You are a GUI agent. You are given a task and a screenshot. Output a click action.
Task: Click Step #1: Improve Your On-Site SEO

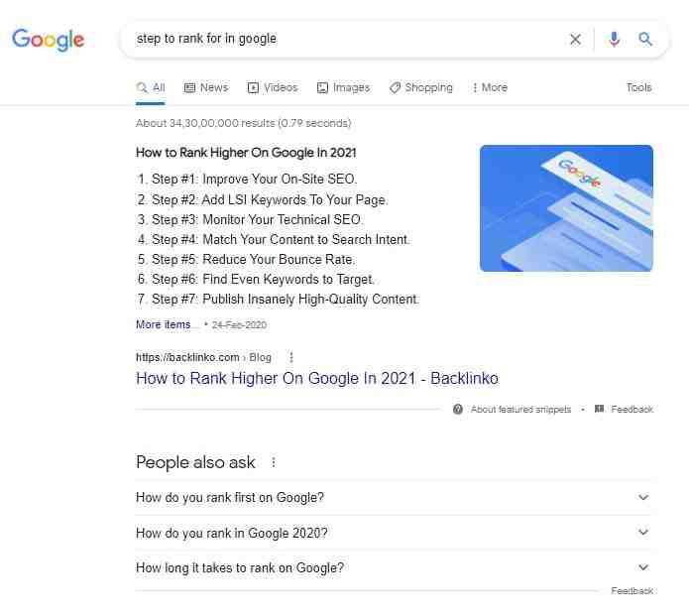255,179
